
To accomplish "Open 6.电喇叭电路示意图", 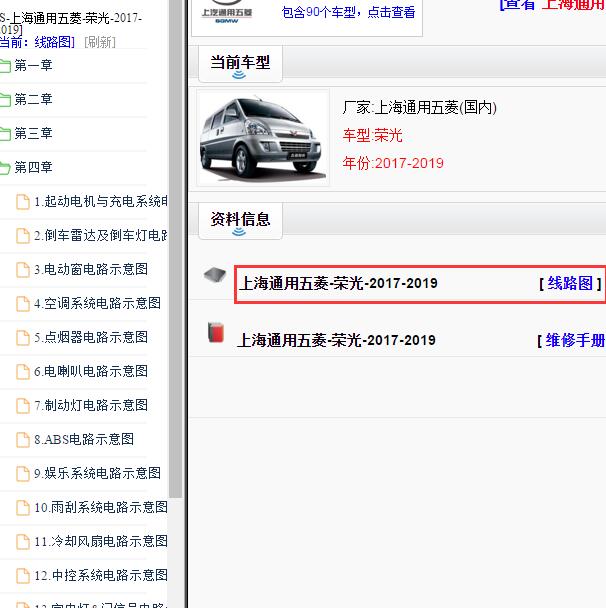I will [91, 371].
